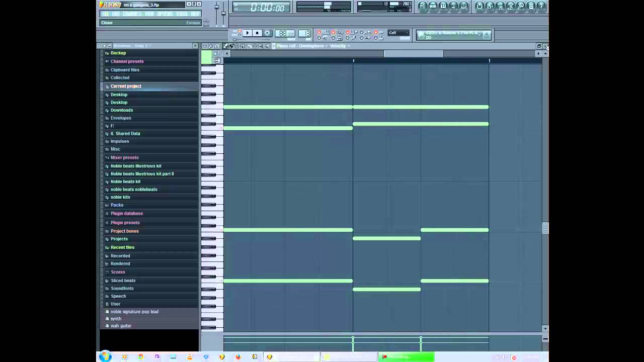Click the Save project icon
This screenshot has width=644, height=362.
click(x=490, y=6)
